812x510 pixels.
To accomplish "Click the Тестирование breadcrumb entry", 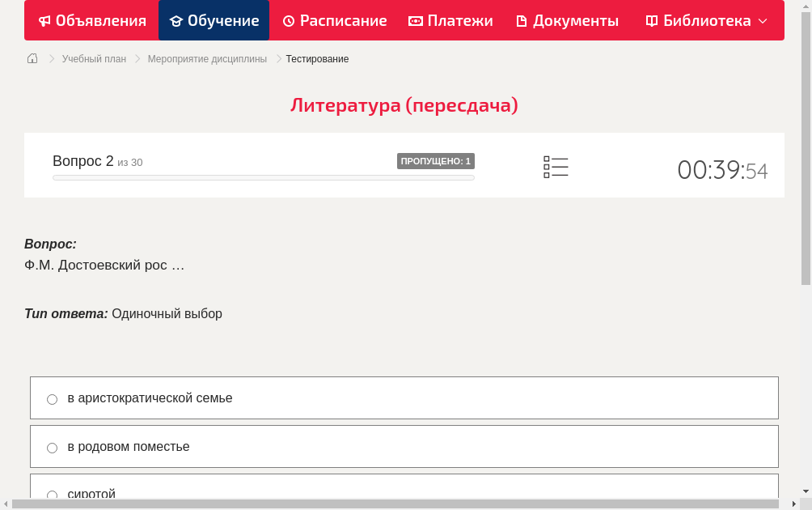I will click(x=316, y=58).
